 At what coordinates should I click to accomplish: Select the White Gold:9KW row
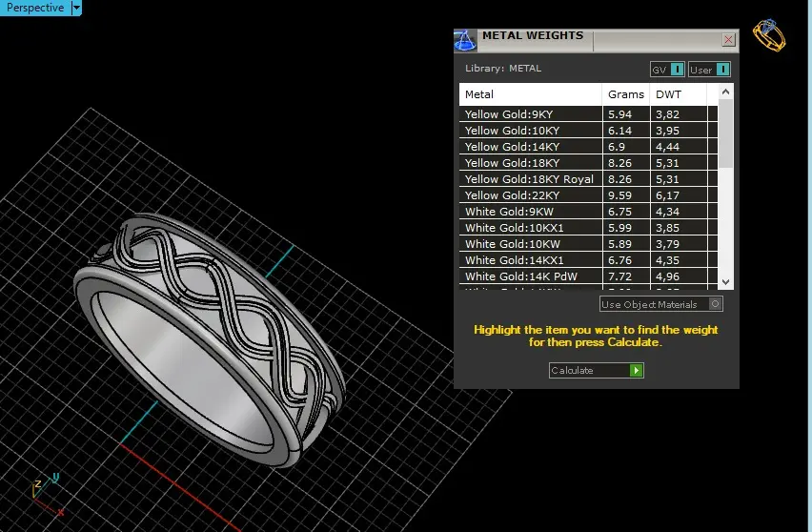588,212
